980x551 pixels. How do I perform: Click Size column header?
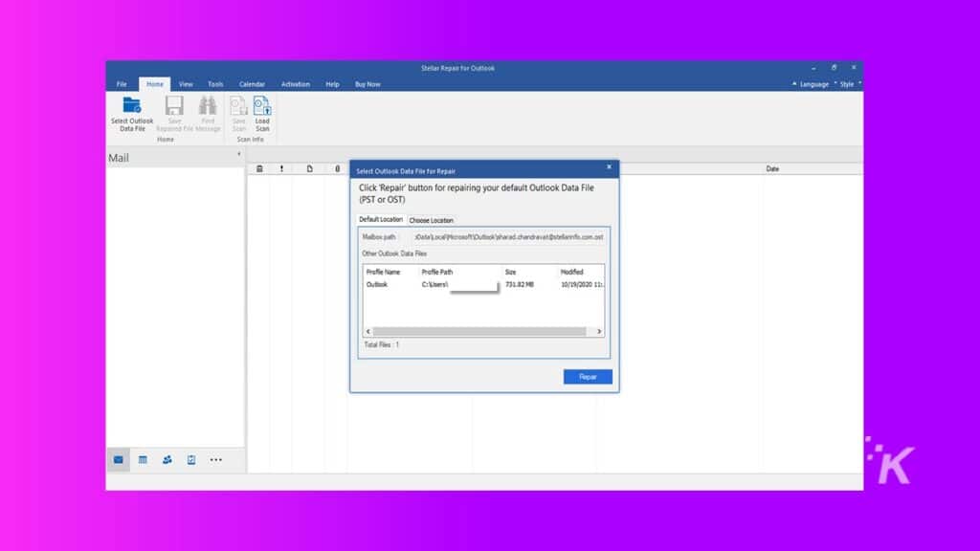tap(511, 273)
